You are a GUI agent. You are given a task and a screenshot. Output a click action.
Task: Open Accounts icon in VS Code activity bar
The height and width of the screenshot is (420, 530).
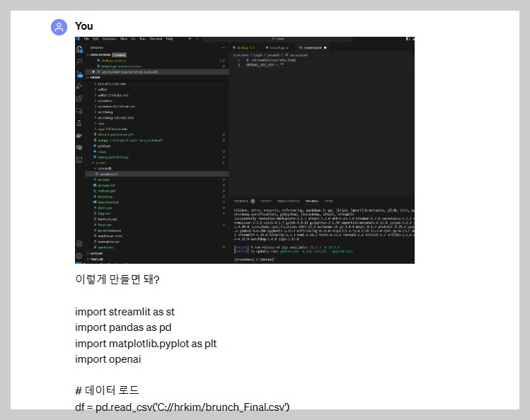click(x=79, y=243)
